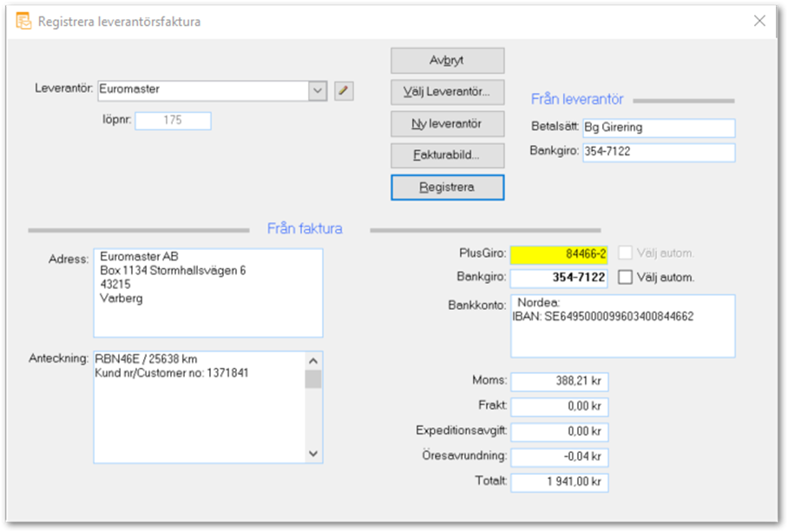Image resolution: width=788 pixels, height=532 pixels.
Task: Click the yellow PlusGiro field 84466-2
Action: coord(559,254)
